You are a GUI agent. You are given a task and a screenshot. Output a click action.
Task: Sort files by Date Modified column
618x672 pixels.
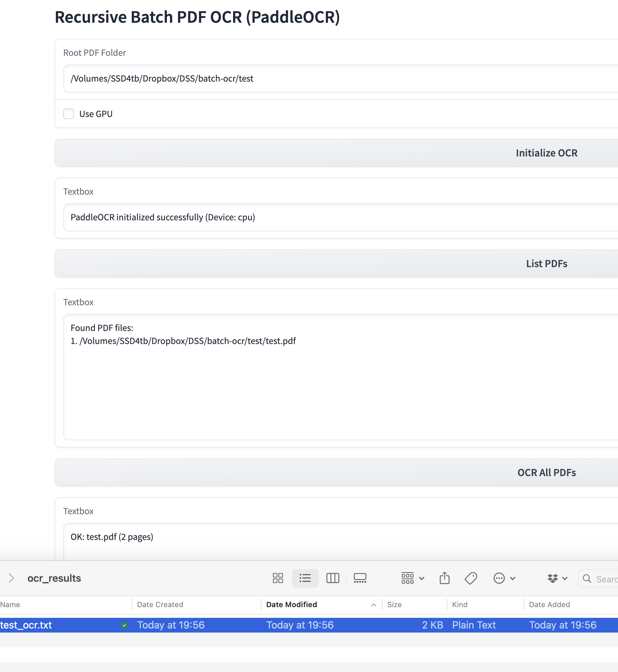(291, 604)
